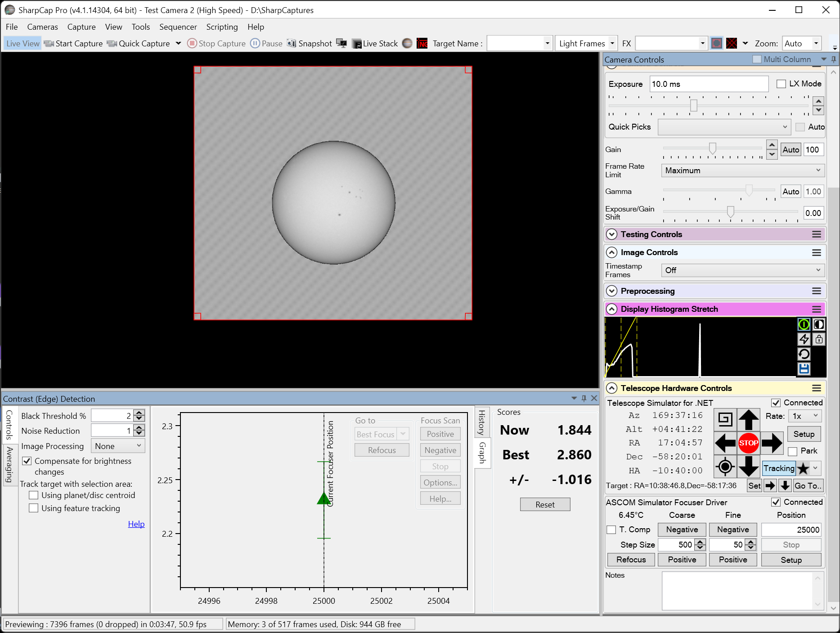Toggle the Park checkbox
The height and width of the screenshot is (633, 840).
[x=793, y=451]
